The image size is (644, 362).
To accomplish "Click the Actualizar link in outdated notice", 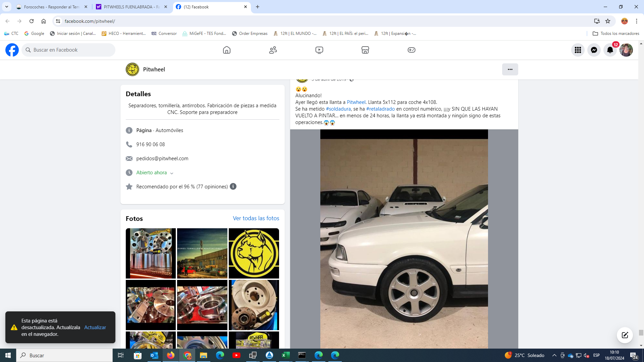I will tap(95, 327).
